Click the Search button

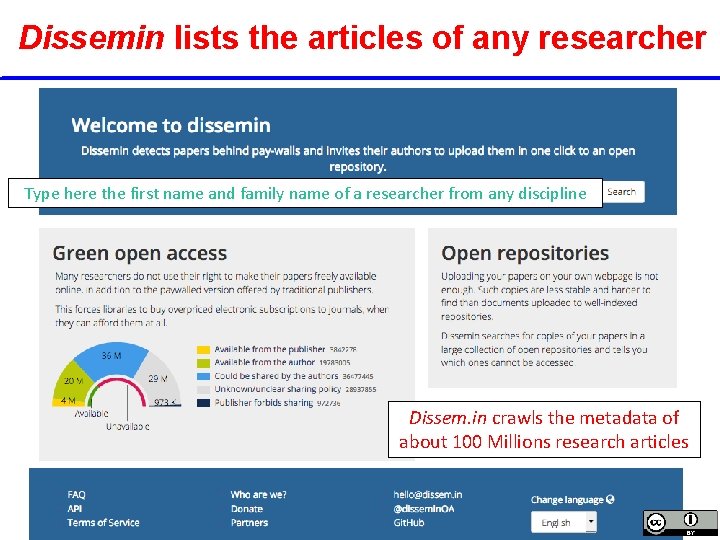(x=624, y=192)
